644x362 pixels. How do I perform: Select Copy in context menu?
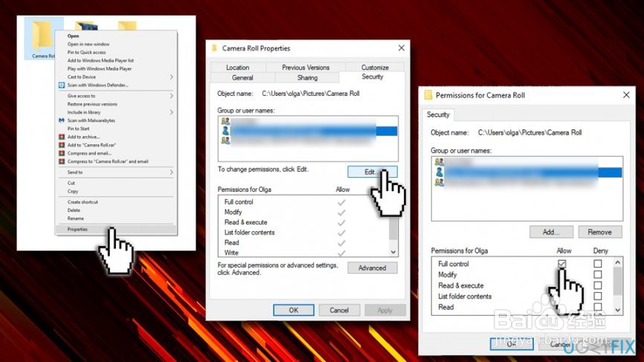73,191
